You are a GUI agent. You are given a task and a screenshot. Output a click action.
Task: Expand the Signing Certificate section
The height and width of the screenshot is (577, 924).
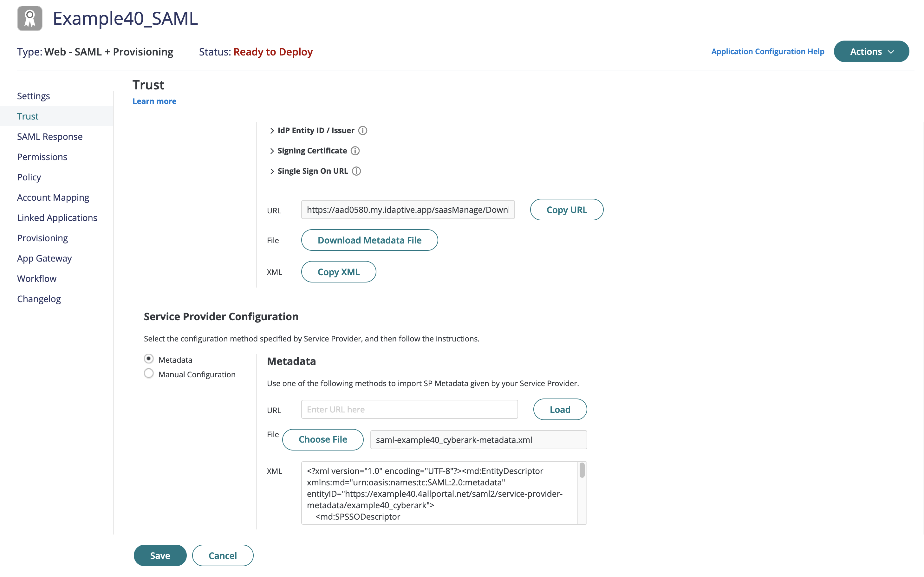point(272,151)
